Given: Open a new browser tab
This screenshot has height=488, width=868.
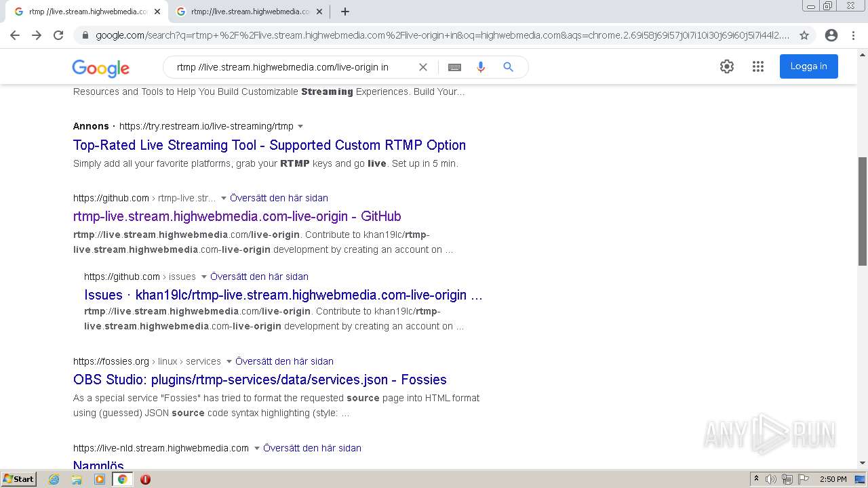Looking at the screenshot, I should tap(345, 12).
